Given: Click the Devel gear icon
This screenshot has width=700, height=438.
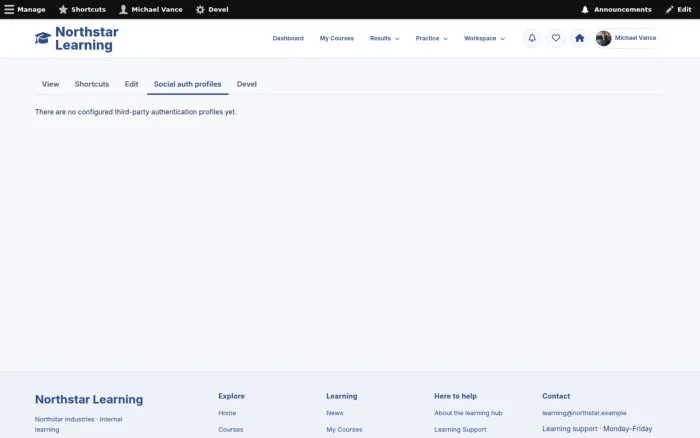Looking at the screenshot, I should [x=200, y=9].
